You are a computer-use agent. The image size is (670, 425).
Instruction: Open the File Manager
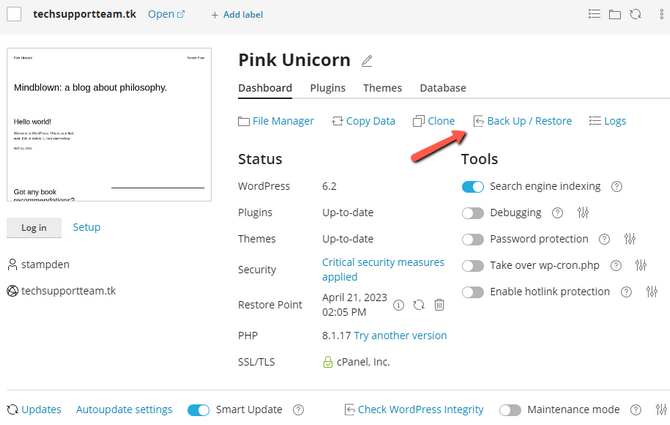(276, 121)
